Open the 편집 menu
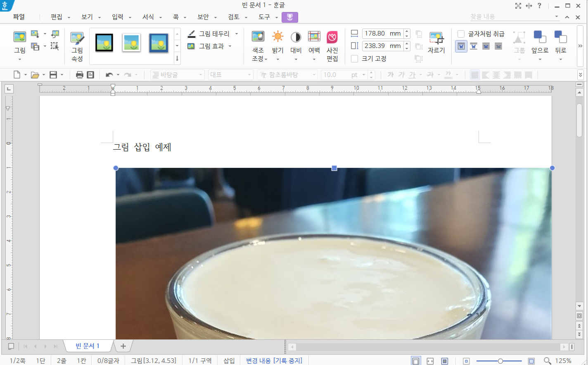 click(57, 17)
